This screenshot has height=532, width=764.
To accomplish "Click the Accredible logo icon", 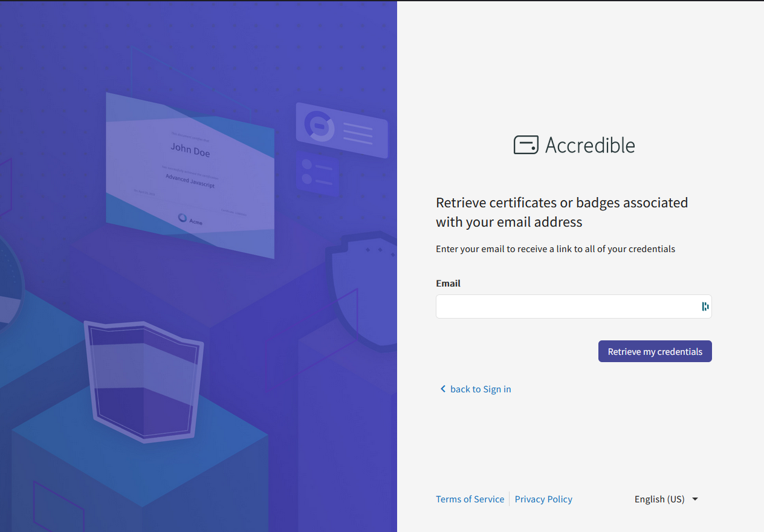I will [x=526, y=145].
